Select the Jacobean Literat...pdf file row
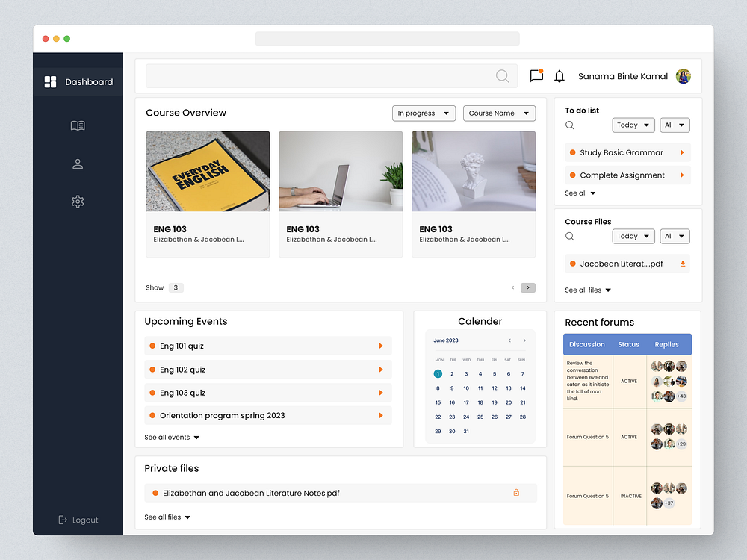 627,264
